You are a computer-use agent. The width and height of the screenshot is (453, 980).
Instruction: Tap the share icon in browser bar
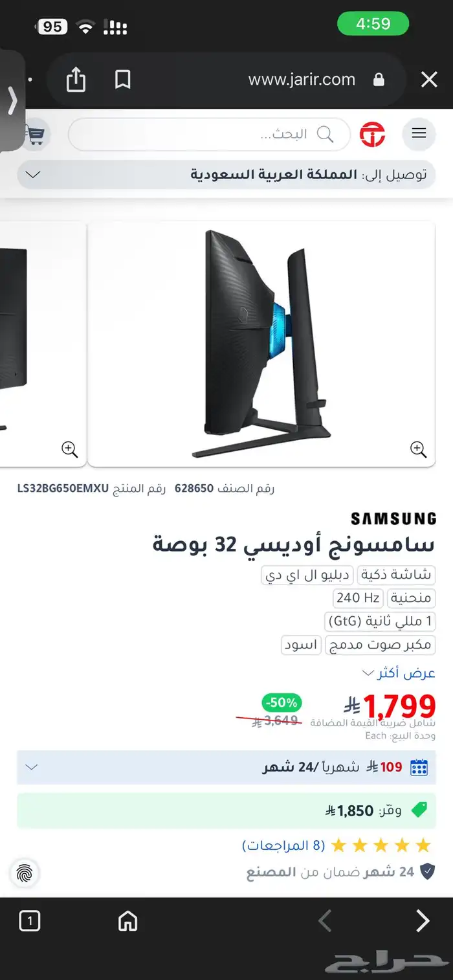pos(76,80)
